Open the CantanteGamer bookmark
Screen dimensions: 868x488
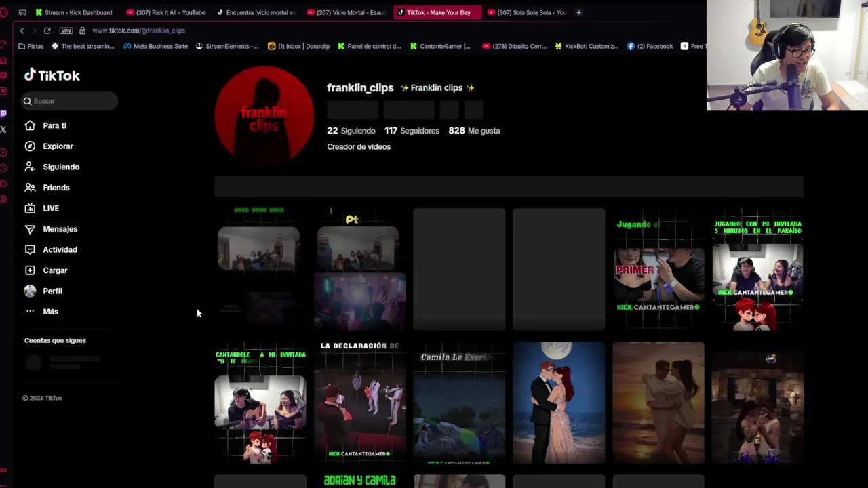[440, 46]
